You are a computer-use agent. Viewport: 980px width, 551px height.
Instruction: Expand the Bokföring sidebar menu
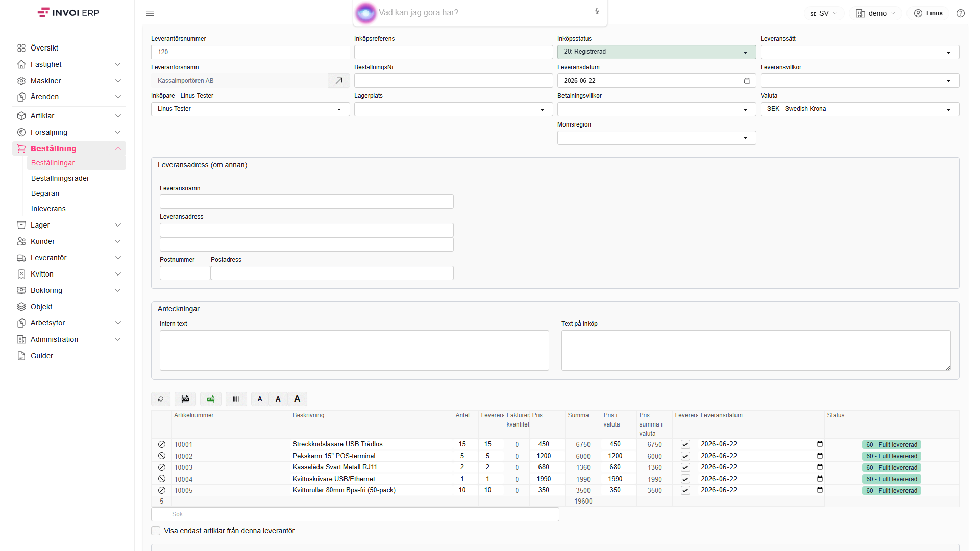click(69, 290)
